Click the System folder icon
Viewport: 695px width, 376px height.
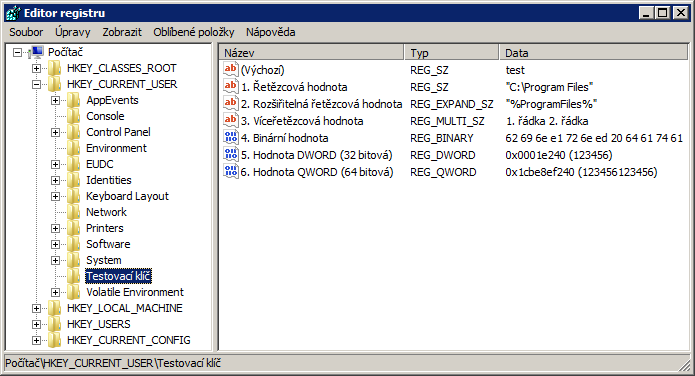coord(74,260)
